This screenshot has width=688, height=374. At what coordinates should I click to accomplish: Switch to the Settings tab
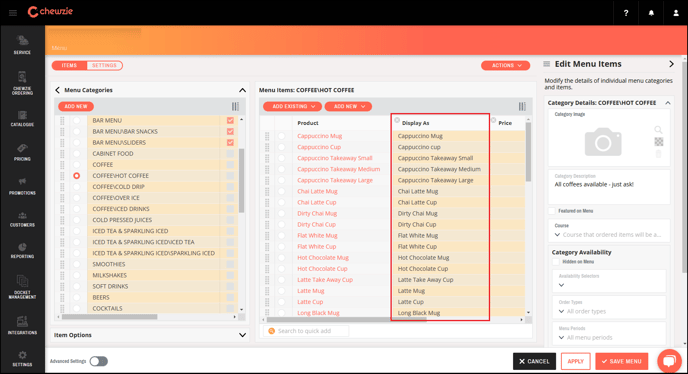click(104, 65)
